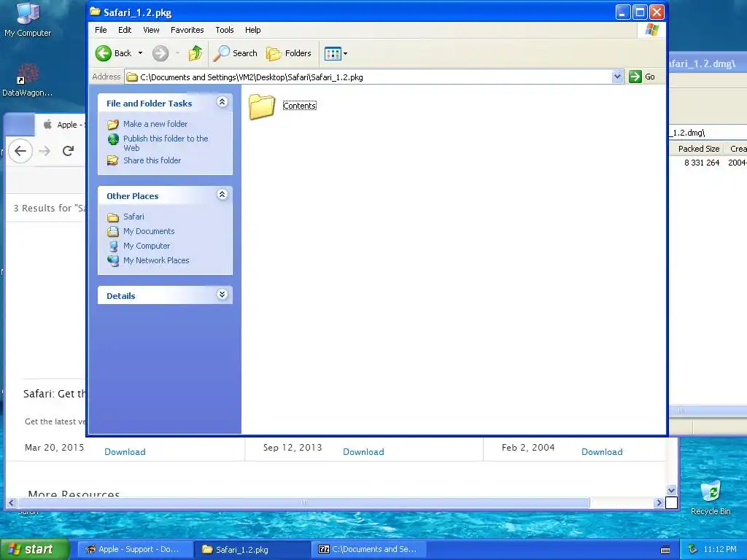
Task: Expand the Details panel
Action: 222,295
